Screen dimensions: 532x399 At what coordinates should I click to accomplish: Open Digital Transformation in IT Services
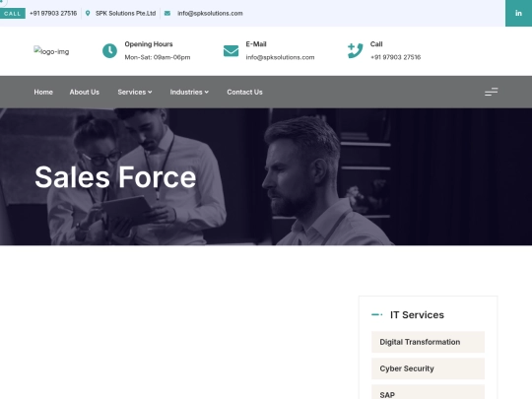[429, 342]
